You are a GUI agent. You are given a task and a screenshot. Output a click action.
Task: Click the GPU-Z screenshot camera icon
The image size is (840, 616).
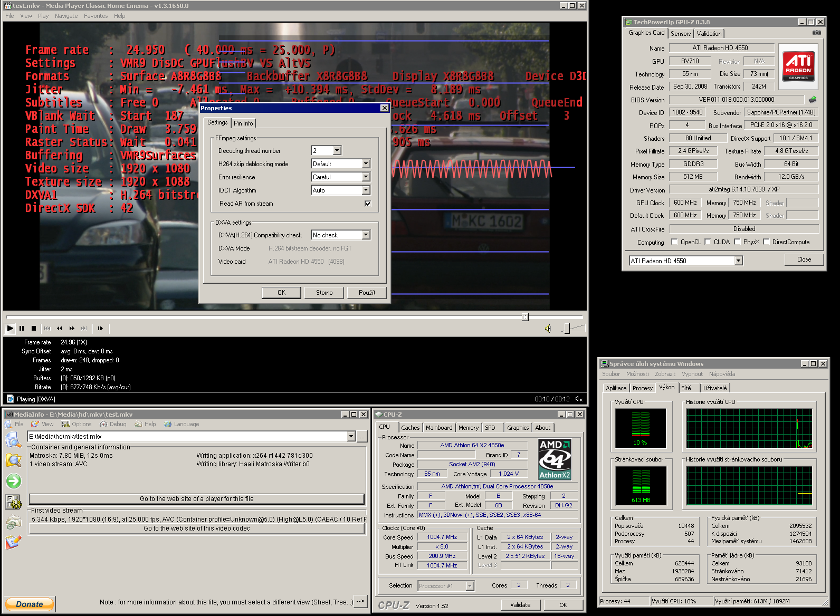(x=816, y=33)
